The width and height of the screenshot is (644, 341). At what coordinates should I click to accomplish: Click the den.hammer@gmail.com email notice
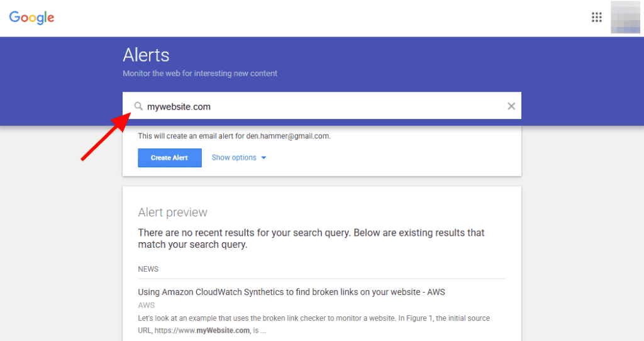click(x=234, y=136)
